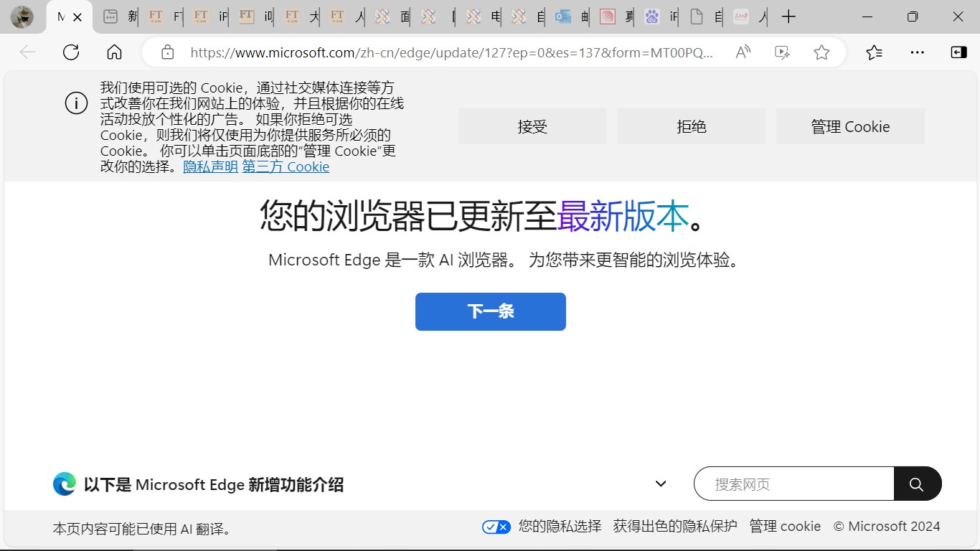Screen dimensions: 980x551
Task: Add this page to favorites star
Action: pyautogui.click(x=821, y=52)
